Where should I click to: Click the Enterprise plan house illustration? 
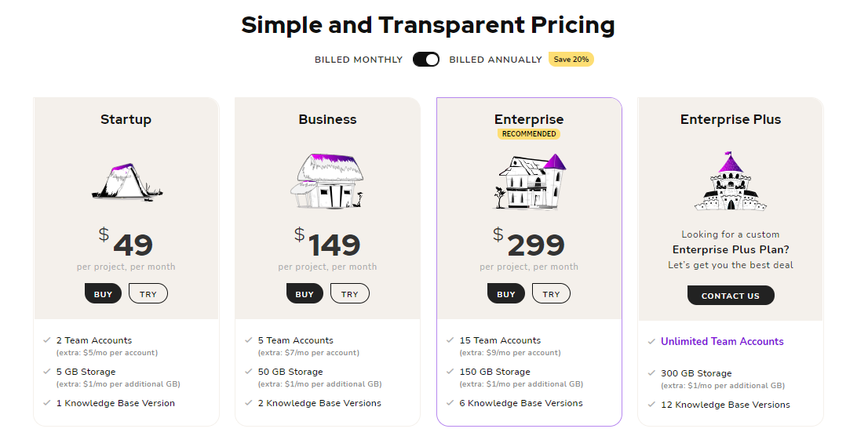point(529,181)
